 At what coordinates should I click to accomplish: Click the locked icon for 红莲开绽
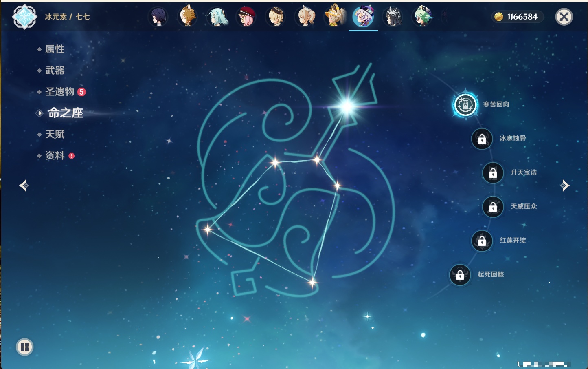click(482, 241)
